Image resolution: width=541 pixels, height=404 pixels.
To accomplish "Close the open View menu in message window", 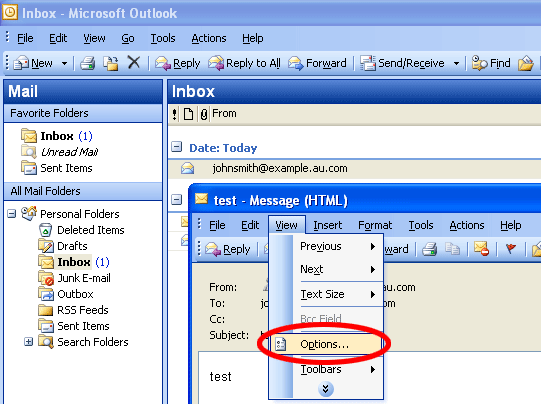I will (x=286, y=225).
